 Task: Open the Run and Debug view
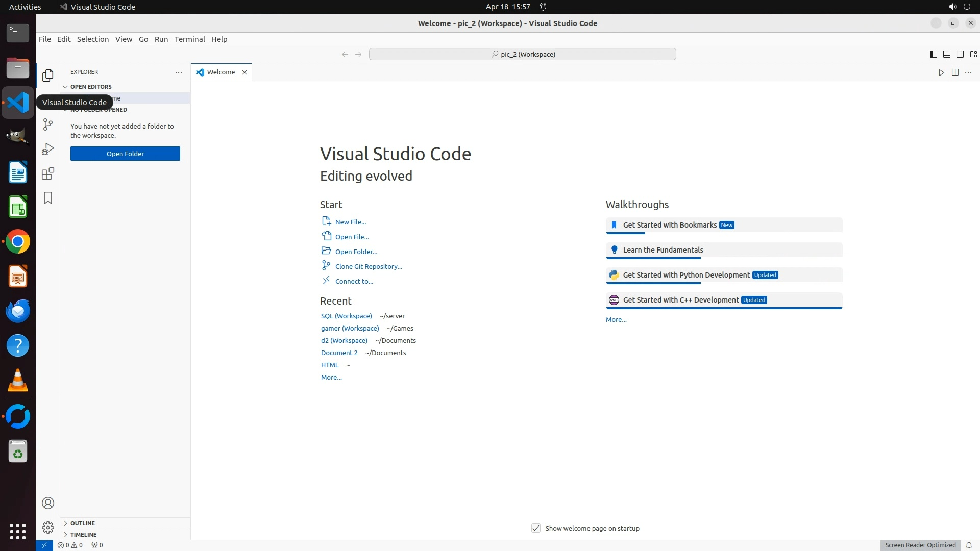(x=48, y=149)
